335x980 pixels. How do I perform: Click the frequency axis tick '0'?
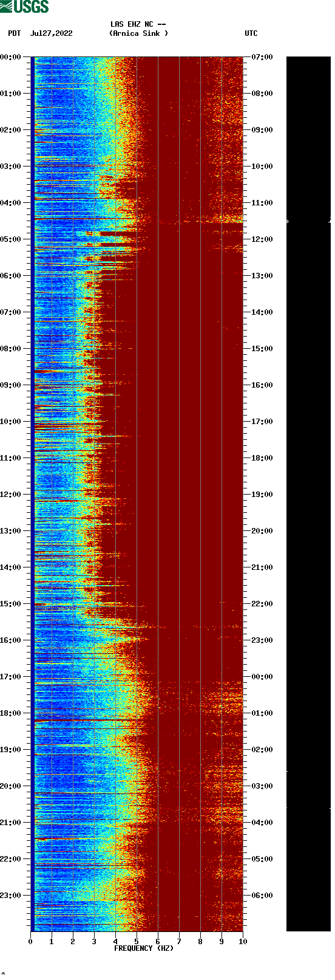click(x=30, y=942)
